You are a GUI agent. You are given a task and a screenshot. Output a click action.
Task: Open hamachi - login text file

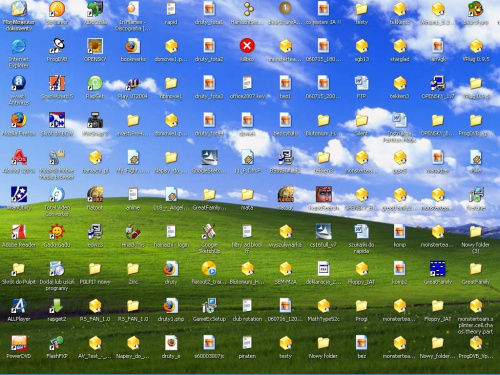(171, 231)
